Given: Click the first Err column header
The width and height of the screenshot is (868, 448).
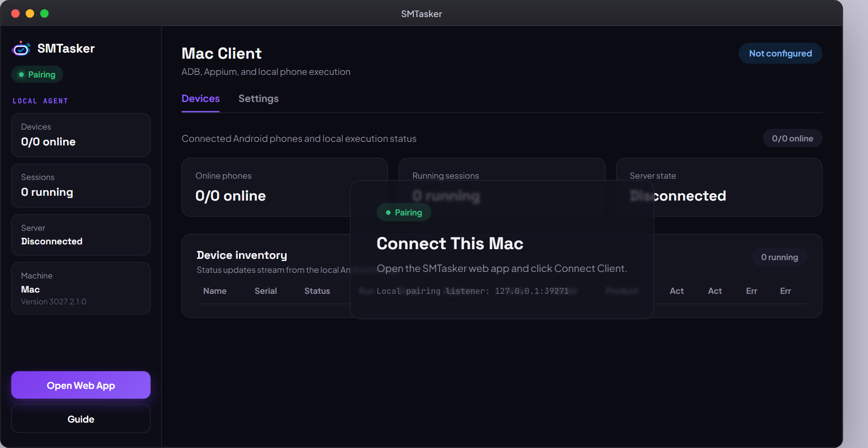Looking at the screenshot, I should [751, 291].
